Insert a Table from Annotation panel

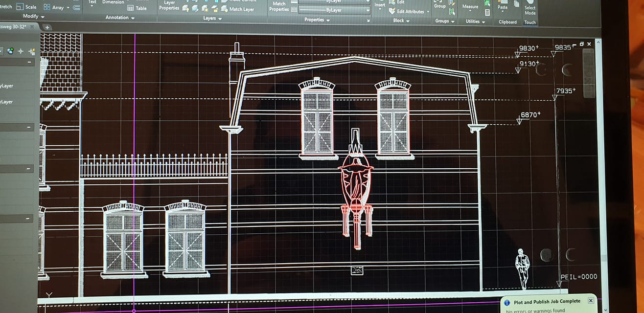tap(137, 8)
